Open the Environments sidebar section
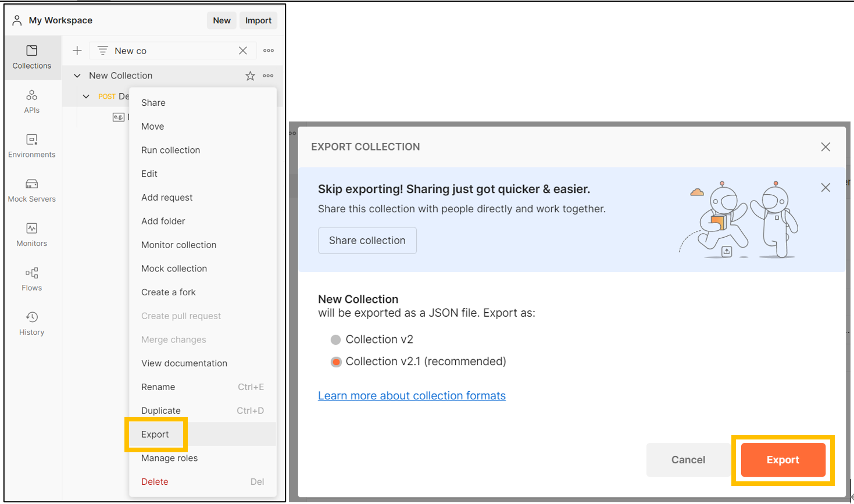The width and height of the screenshot is (854, 504). click(x=32, y=146)
